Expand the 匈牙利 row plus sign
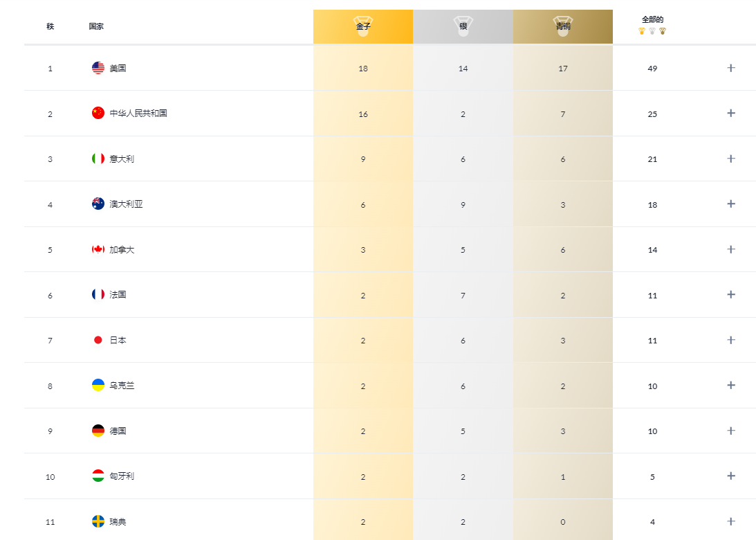Screen dimensions: 756x540 [731, 476]
